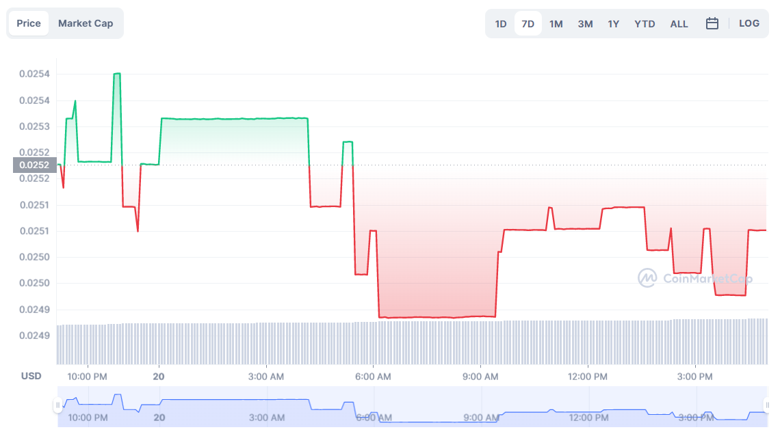Open the calendar date range picker

(712, 23)
